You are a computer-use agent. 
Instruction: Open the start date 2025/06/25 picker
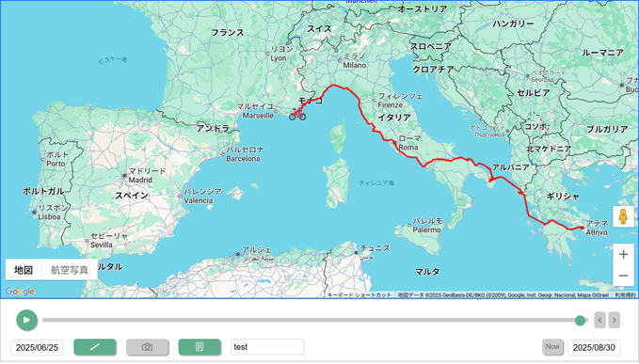(x=37, y=347)
